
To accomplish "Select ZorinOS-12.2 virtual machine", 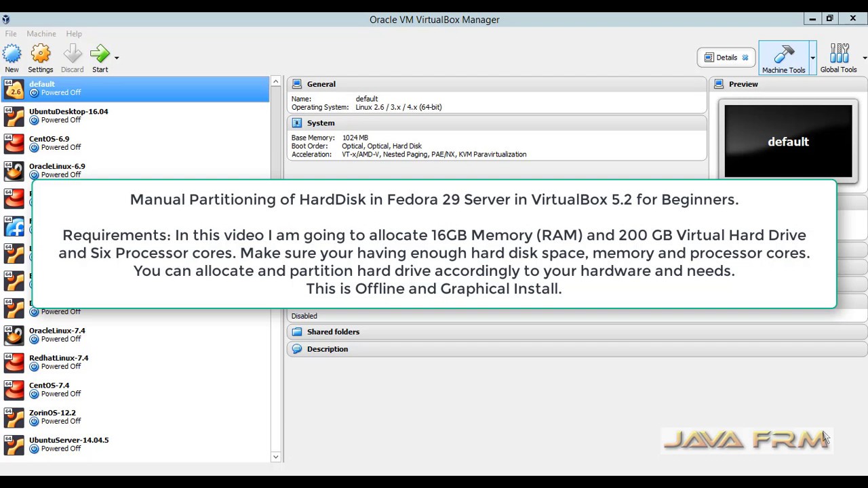I will 135,417.
